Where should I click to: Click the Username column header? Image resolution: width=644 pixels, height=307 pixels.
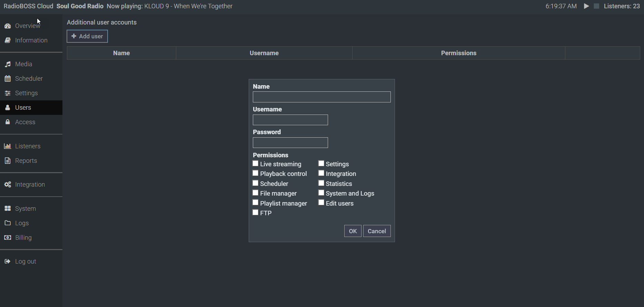coord(264,53)
